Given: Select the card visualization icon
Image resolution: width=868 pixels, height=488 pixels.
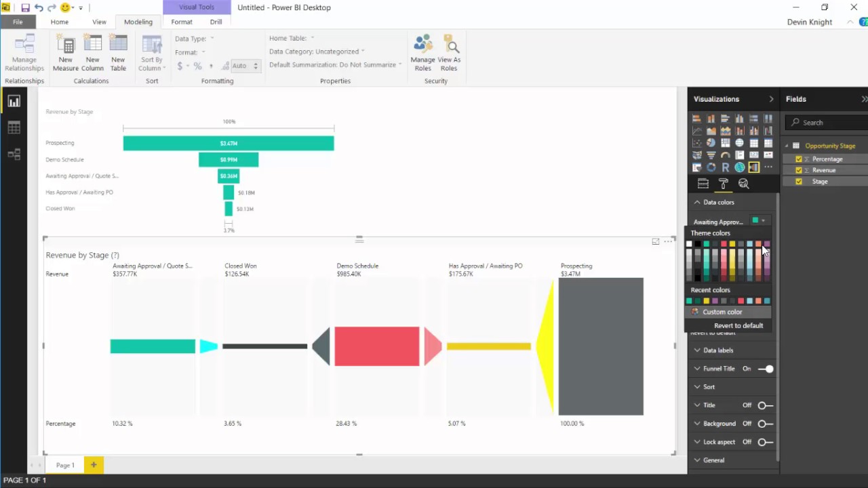Looking at the screenshot, I should pyautogui.click(x=753, y=155).
